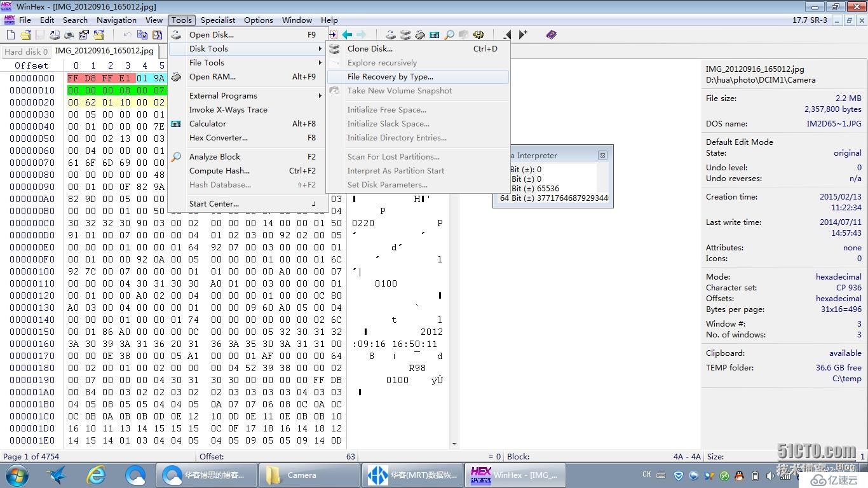The image size is (868, 488).
Task: Open the Options menu
Action: 259,20
